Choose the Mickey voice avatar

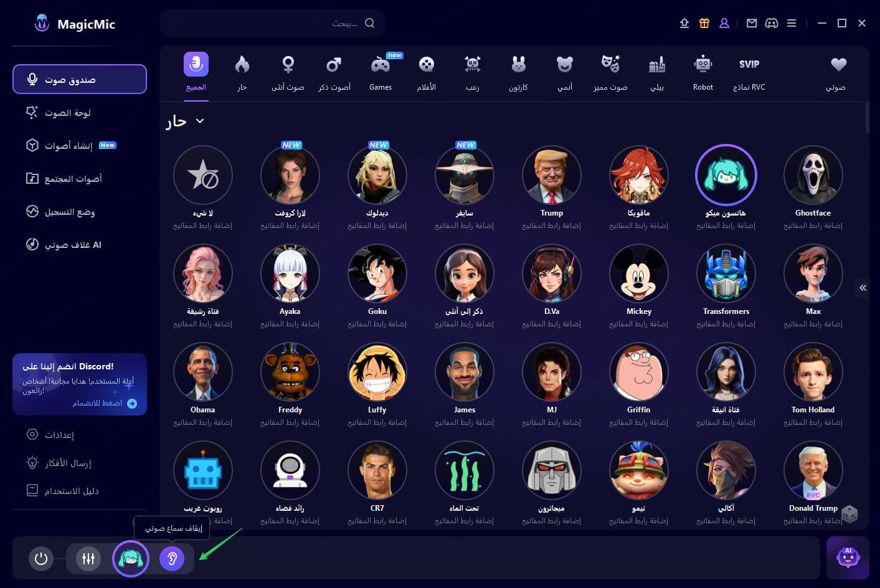(639, 274)
